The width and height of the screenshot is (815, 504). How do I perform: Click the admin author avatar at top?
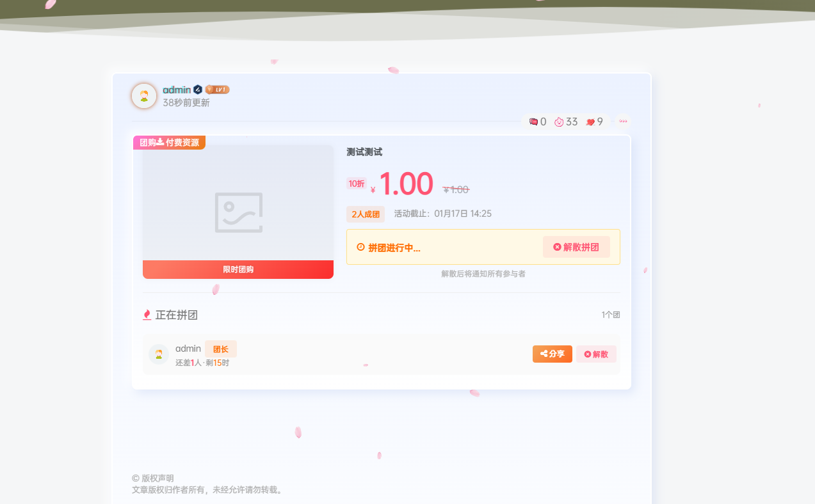(144, 96)
